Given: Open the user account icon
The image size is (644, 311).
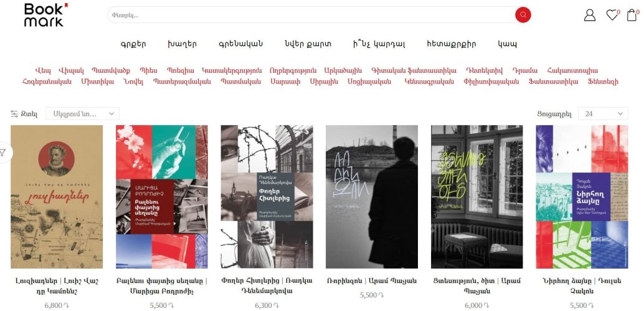Looking at the screenshot, I should (589, 15).
